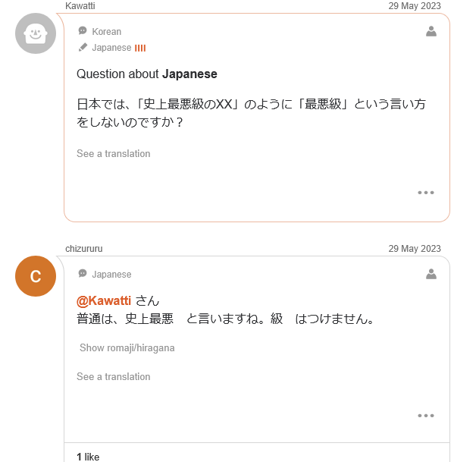Open three-dot menu on Kawatti's question
The height and width of the screenshot is (462, 476).
coord(426,193)
